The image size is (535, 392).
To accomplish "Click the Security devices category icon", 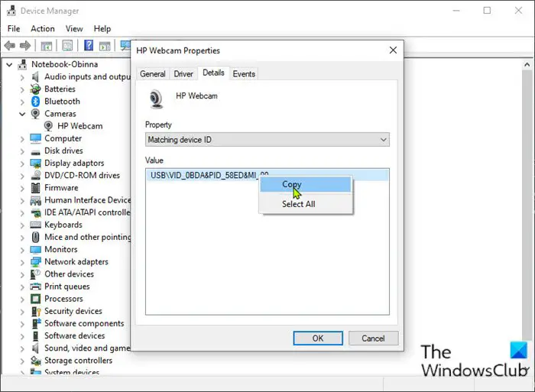I will [35, 311].
